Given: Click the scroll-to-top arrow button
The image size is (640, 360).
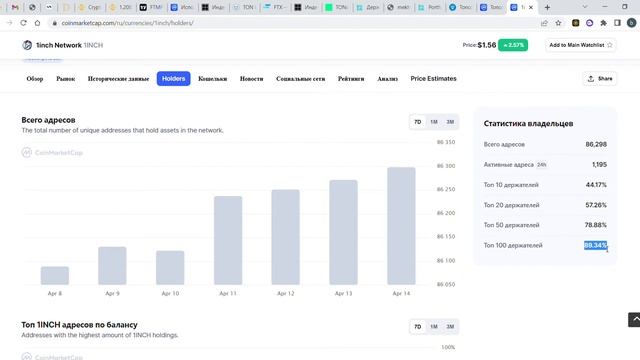Looking at the screenshot, I should tap(634, 320).
